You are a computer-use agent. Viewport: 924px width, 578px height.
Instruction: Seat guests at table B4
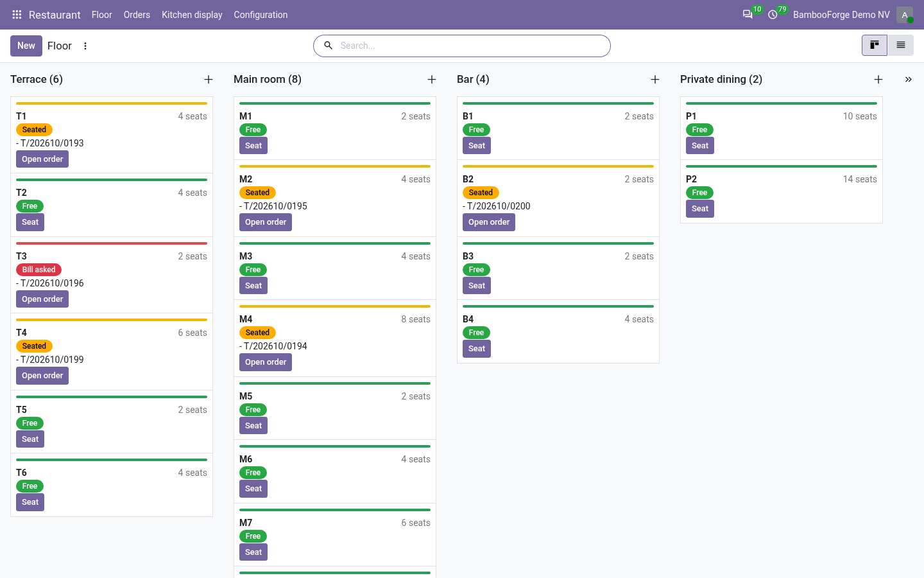pos(477,349)
